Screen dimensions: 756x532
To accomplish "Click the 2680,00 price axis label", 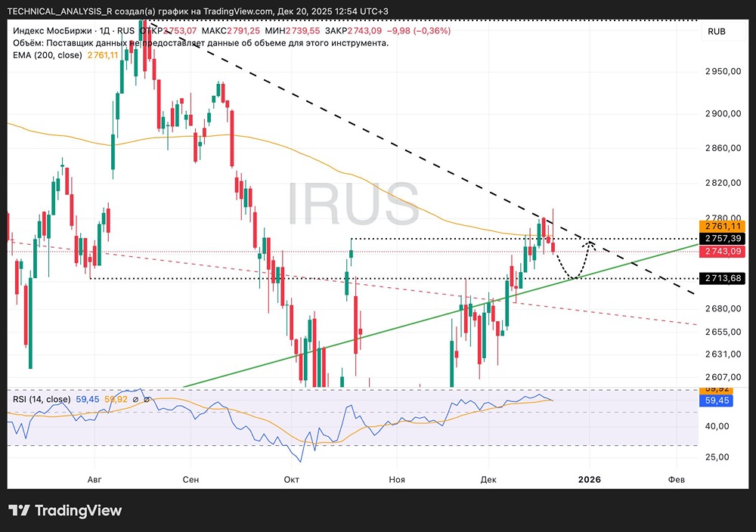I will [723, 308].
